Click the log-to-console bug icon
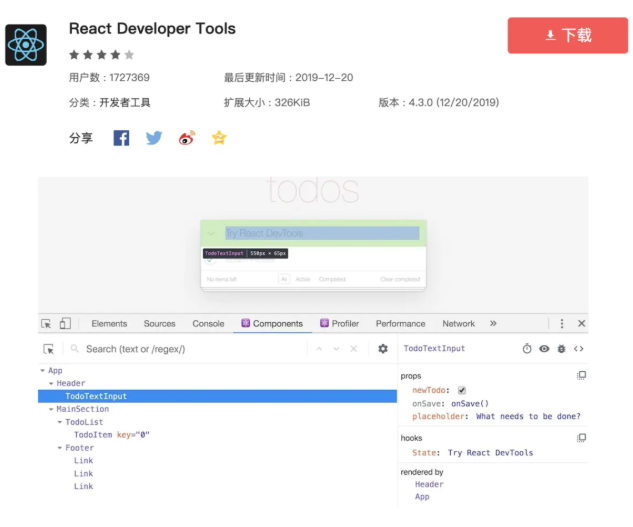This screenshot has width=633, height=527. (x=562, y=349)
